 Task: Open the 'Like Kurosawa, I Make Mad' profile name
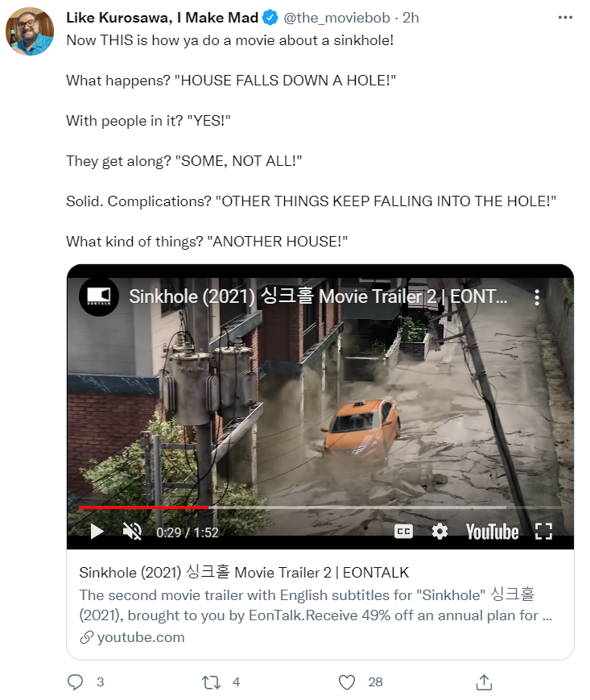163,18
